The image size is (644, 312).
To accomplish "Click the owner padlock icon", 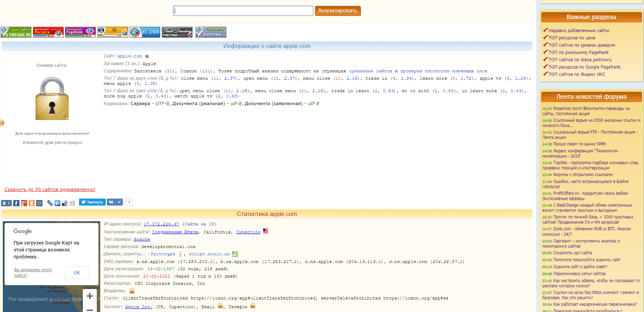I will coord(132,291).
